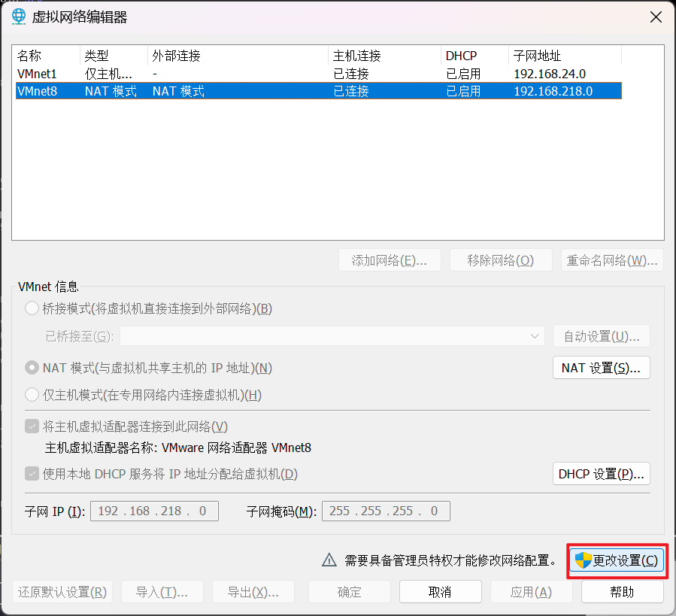
Task: Click 已启用 DHCP cell in VMnet8 row
Action: [463, 91]
